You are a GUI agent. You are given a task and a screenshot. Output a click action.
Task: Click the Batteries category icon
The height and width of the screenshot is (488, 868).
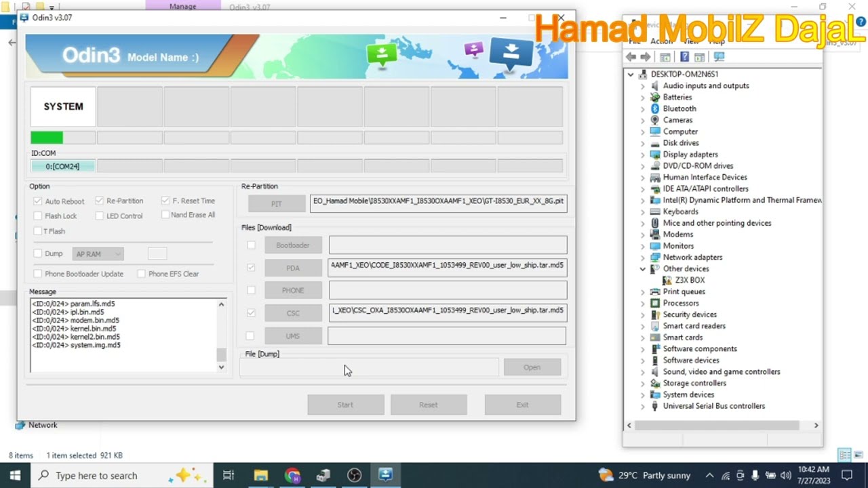click(655, 97)
